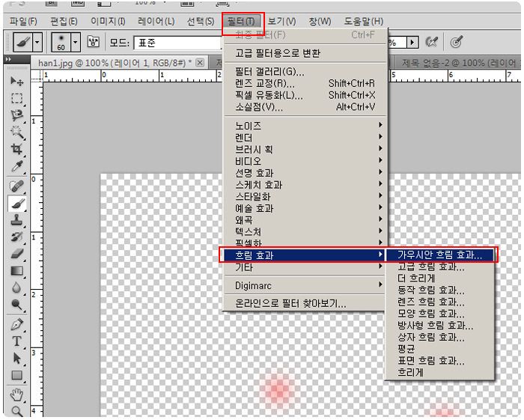
Task: Click tablet pressure size target icon
Action: 456,42
